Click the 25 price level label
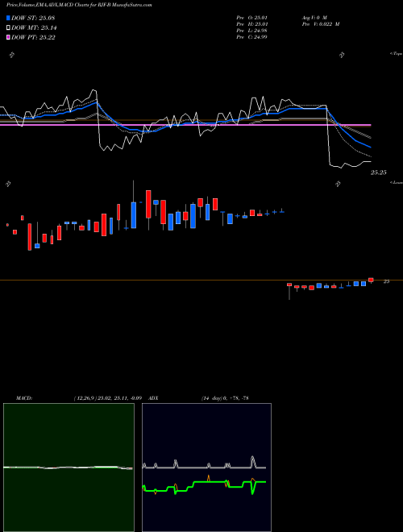This screenshot has height=532, width=403. (x=386, y=281)
